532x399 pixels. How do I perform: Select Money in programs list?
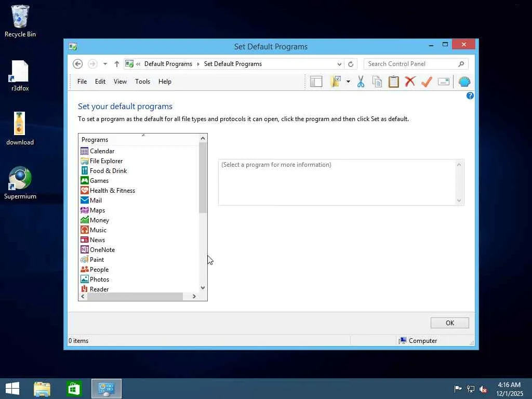point(99,220)
